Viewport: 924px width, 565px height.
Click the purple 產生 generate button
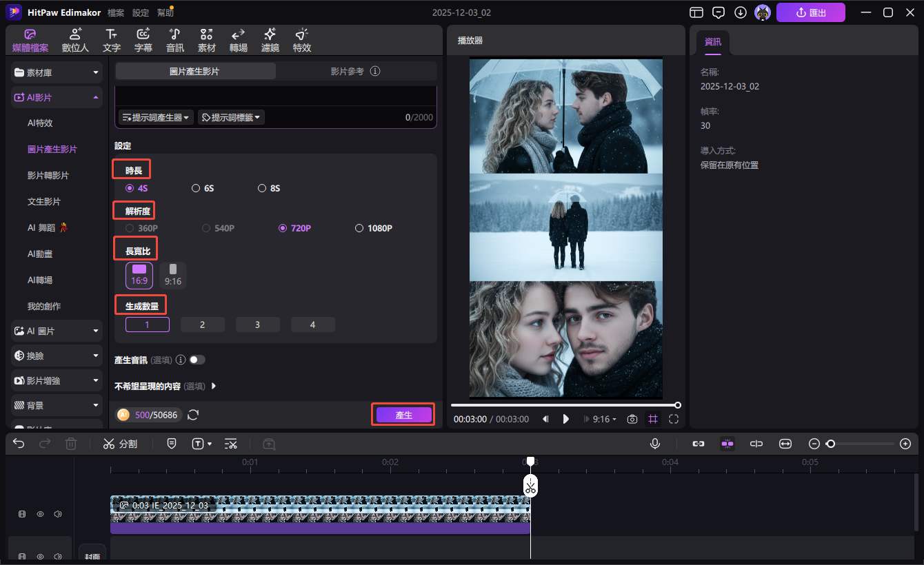pos(403,415)
